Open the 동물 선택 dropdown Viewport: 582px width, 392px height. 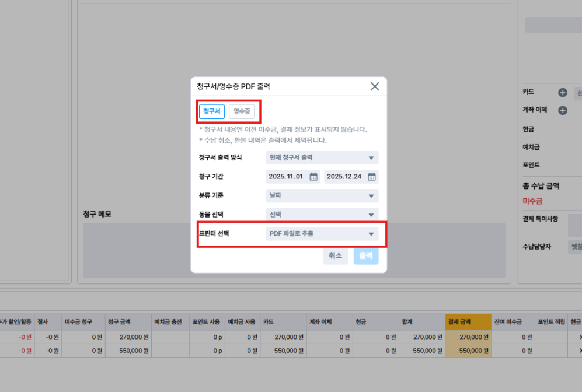click(322, 215)
